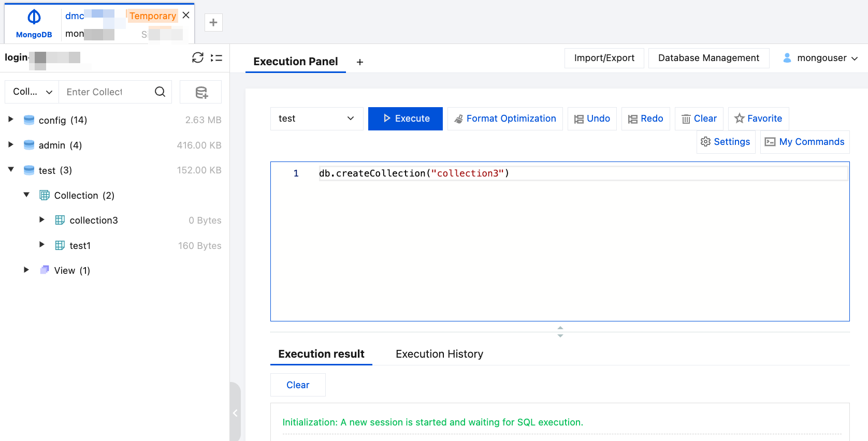The height and width of the screenshot is (441, 868).
Task: Switch to the Execution History tab
Action: (439, 354)
